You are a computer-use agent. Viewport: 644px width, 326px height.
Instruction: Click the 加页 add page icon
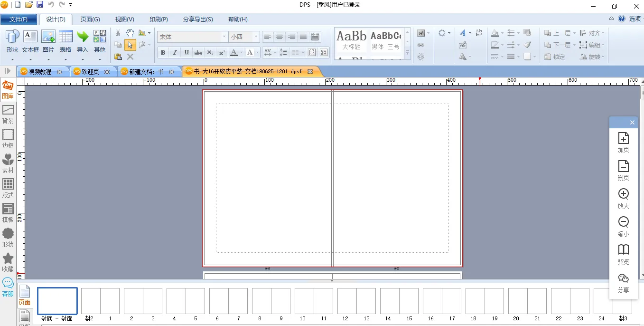[623, 142]
